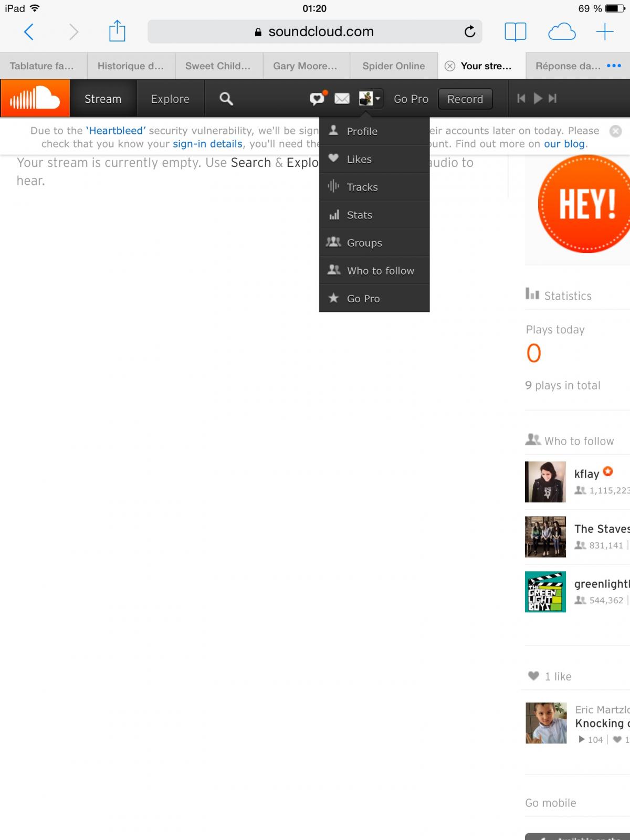Screen dimensions: 630x840
Task: Tap Safari's back arrow
Action: pyautogui.click(x=29, y=32)
